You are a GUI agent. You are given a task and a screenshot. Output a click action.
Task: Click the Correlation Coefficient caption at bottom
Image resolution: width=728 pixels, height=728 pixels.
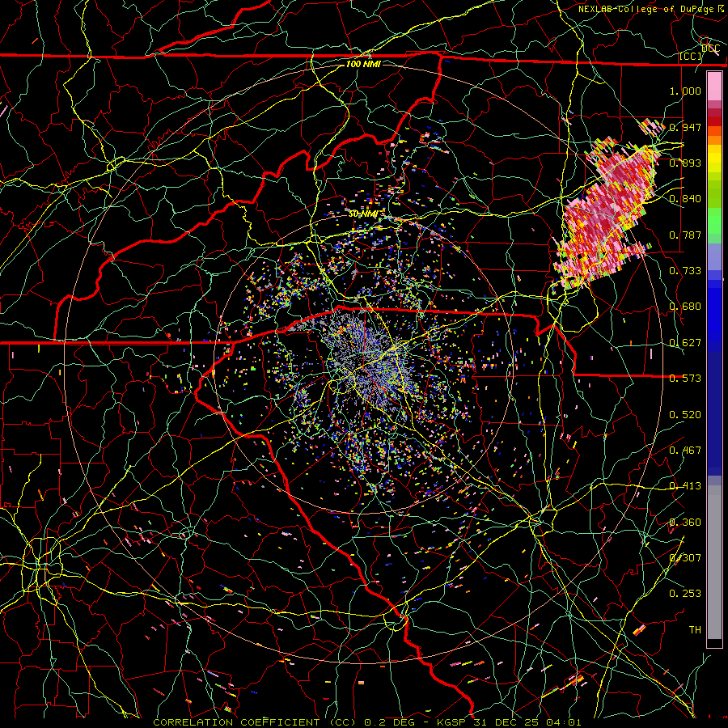366,722
